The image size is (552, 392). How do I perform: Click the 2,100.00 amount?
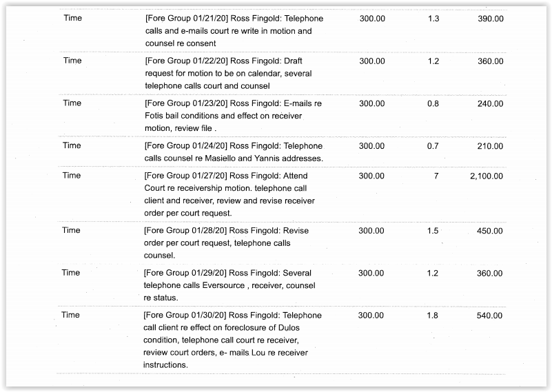(486, 176)
